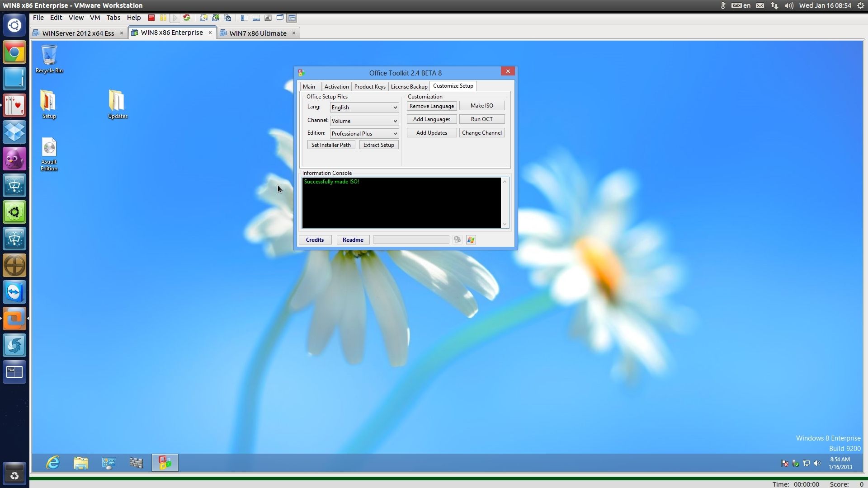868x488 pixels.
Task: Open the Snapshot Manager toolbar icon
Action: (x=228, y=18)
